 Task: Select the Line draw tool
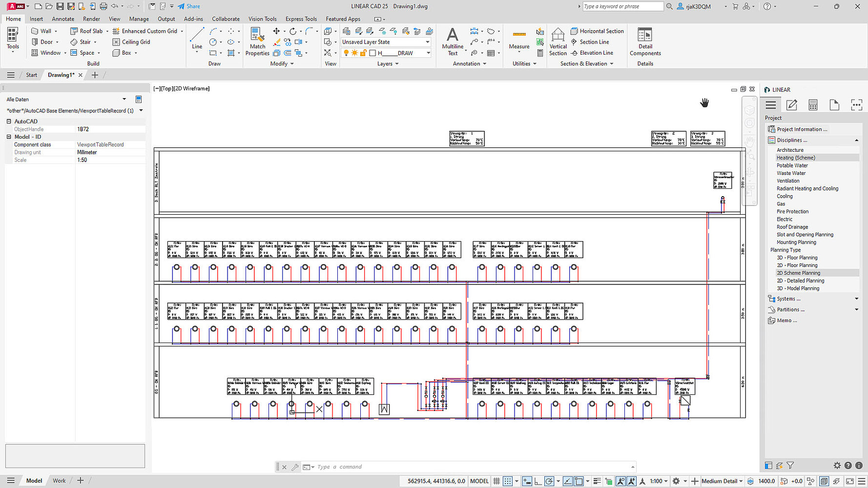[197, 39]
